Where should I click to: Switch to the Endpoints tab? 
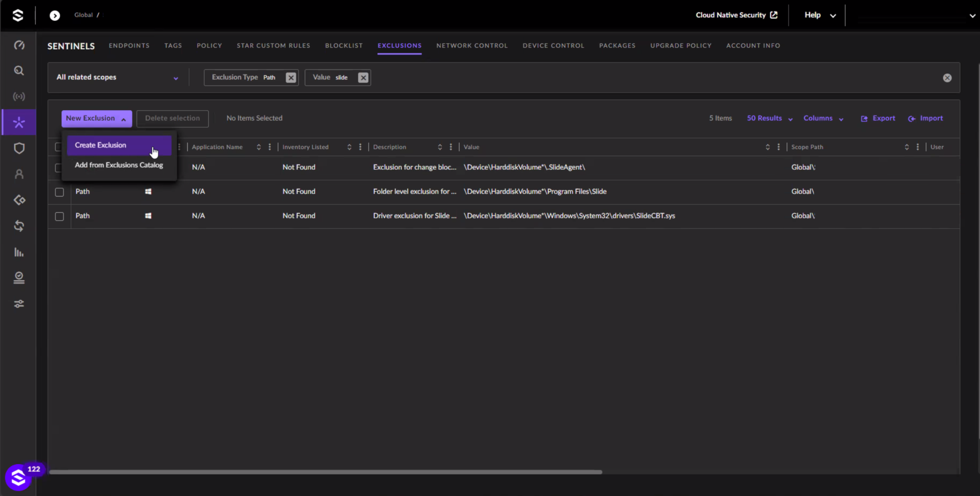(129, 46)
